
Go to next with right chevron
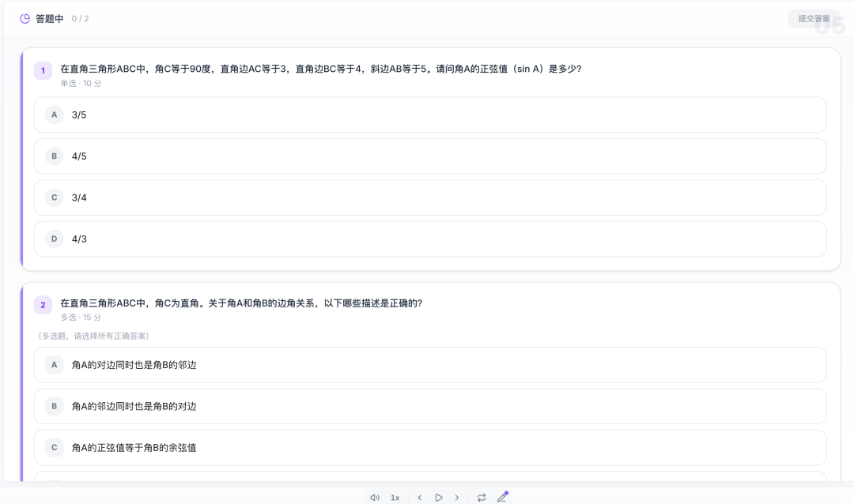(x=457, y=498)
